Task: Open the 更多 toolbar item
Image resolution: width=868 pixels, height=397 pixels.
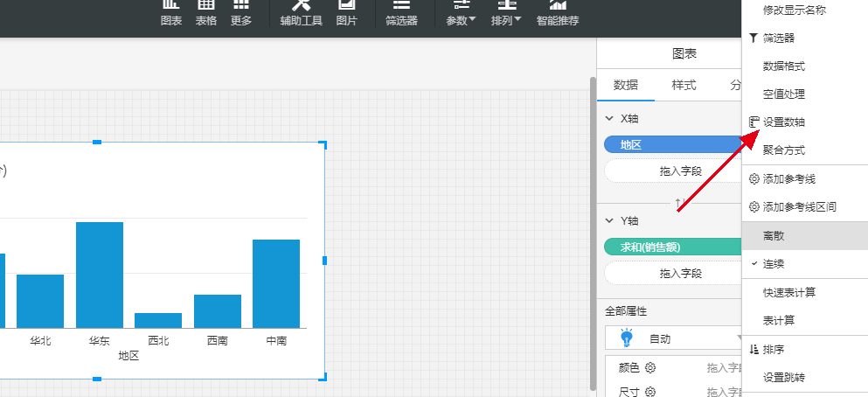Action: click(x=240, y=14)
